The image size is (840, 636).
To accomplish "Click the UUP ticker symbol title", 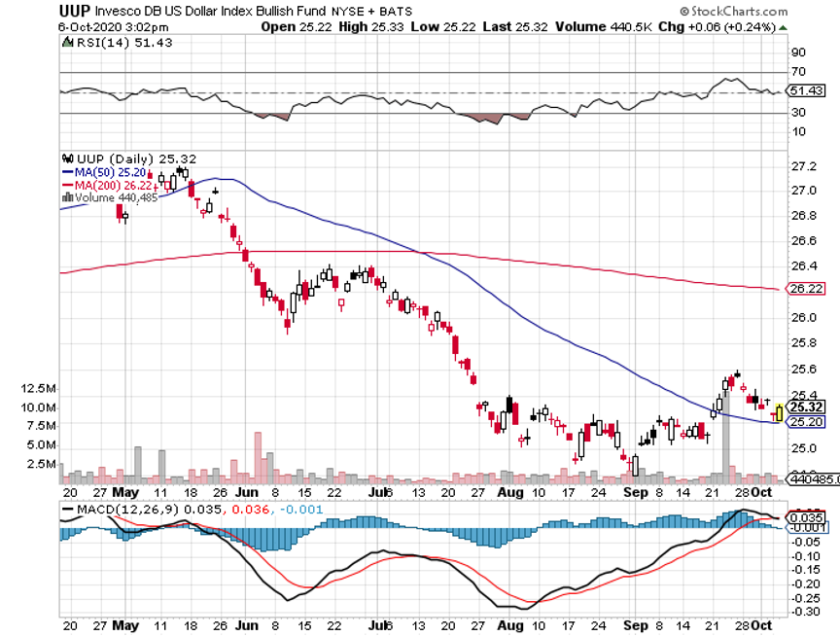I will point(75,11).
